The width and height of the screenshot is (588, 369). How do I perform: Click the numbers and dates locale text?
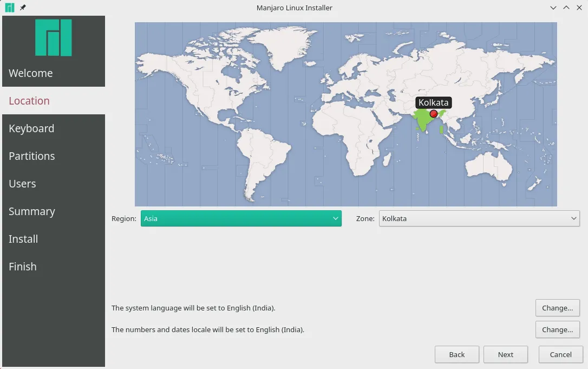[x=208, y=329]
